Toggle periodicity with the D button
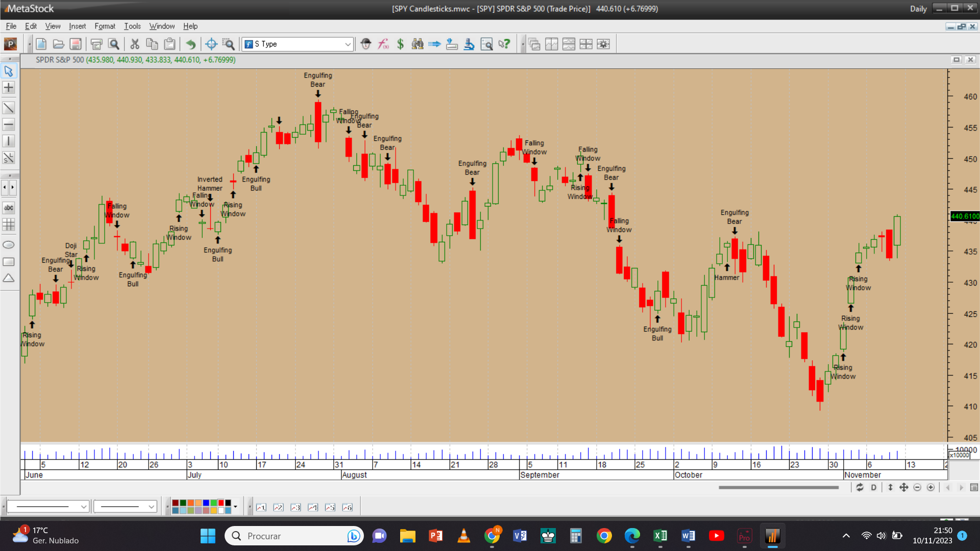Viewport: 980px width, 551px height. 873,488
